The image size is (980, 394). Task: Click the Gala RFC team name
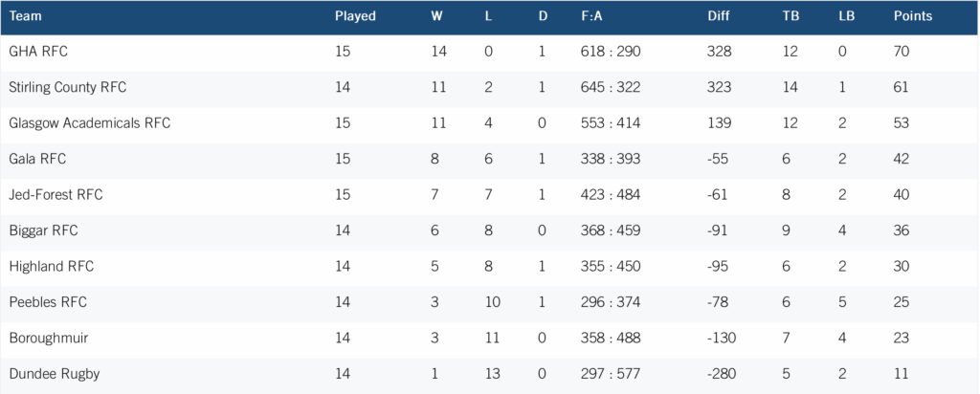click(x=37, y=159)
